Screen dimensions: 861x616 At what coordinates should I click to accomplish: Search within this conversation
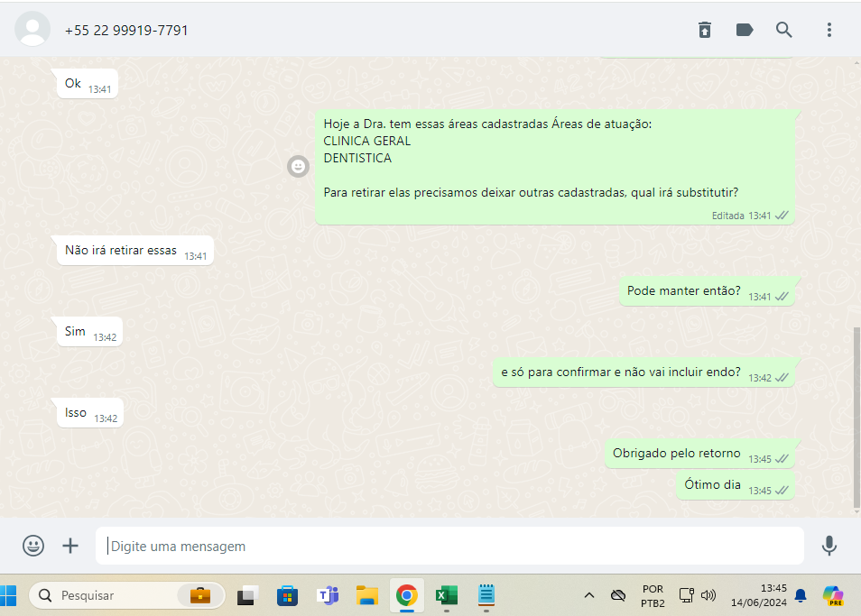tap(784, 30)
